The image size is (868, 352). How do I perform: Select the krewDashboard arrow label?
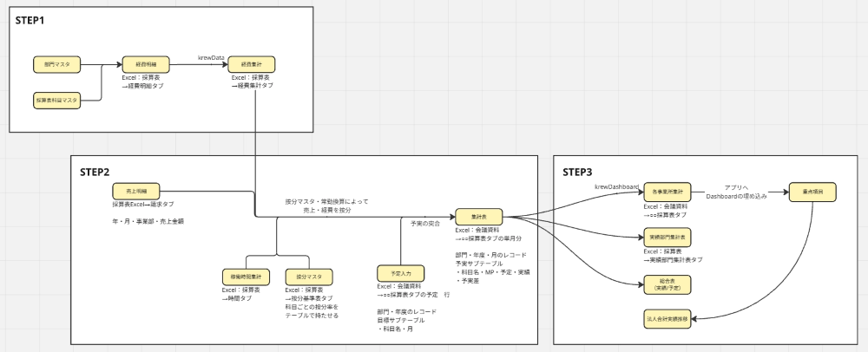tap(617, 186)
